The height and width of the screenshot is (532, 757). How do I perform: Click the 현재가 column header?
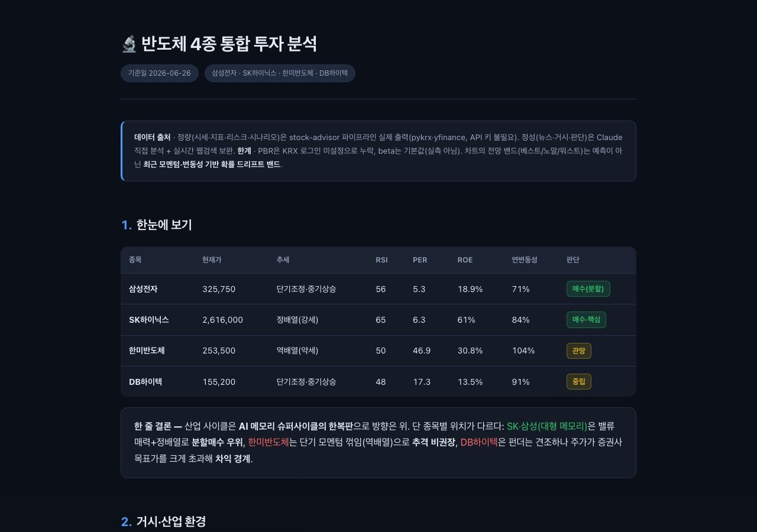[x=212, y=260]
